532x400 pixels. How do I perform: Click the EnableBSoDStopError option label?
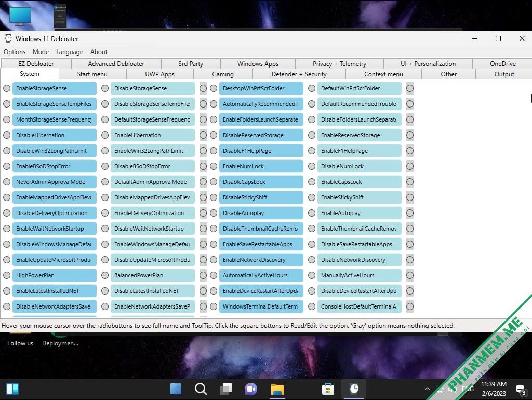pos(54,167)
